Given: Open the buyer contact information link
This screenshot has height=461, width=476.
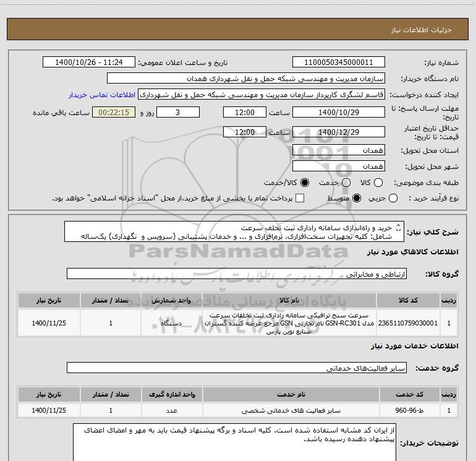Looking at the screenshot, I should [102, 95].
